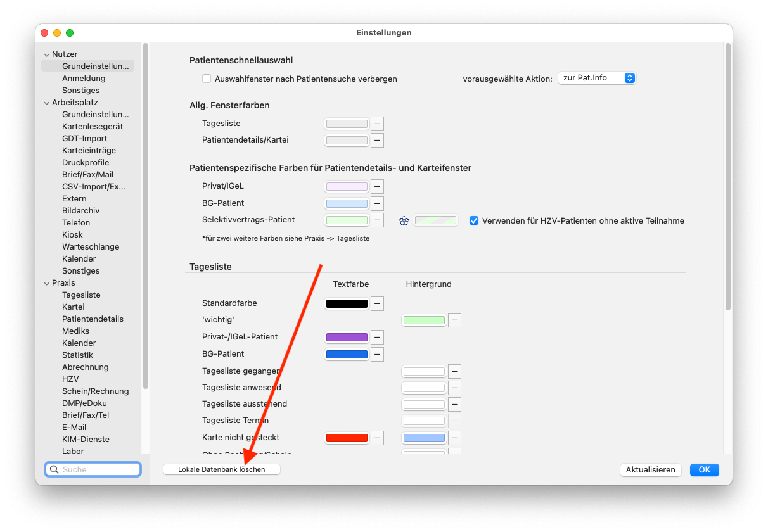Open Abrechnung settings

86,367
